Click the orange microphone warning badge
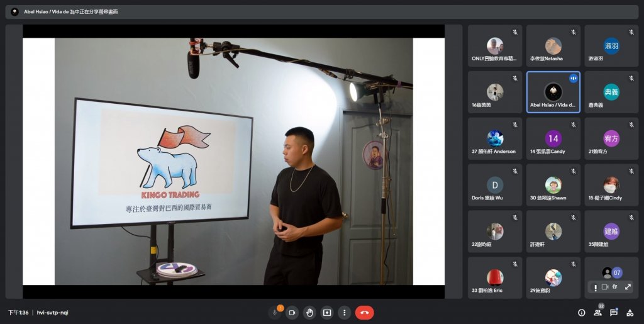The height and width of the screenshot is (324, 644). [280, 308]
